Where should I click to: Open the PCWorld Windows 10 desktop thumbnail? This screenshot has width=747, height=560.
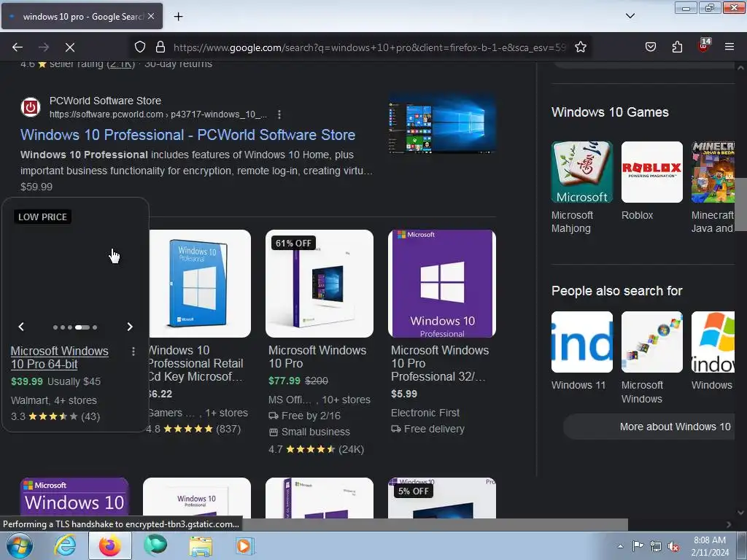(x=442, y=123)
